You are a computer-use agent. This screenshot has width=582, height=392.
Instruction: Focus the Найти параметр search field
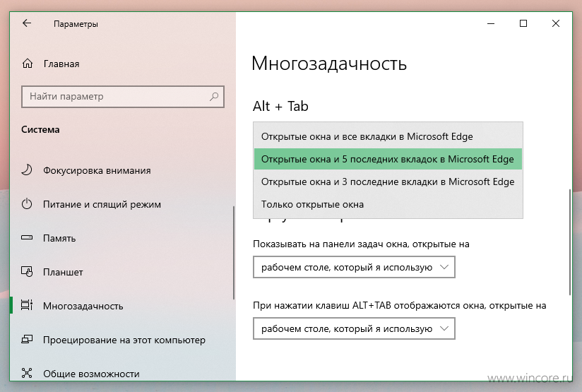tap(123, 97)
